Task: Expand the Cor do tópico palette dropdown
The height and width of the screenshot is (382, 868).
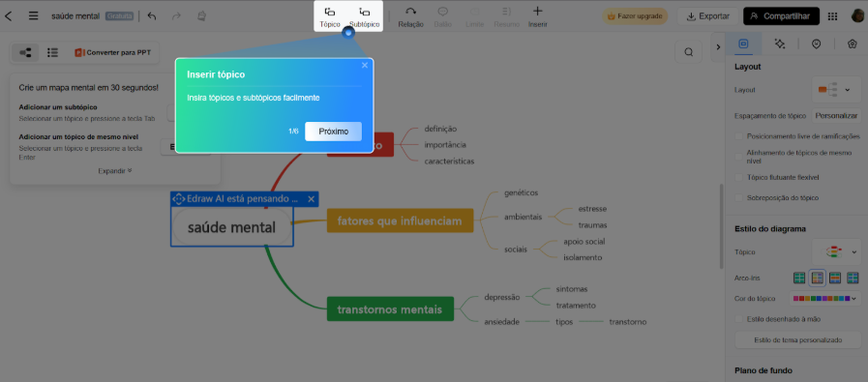Action: pyautogui.click(x=824, y=299)
